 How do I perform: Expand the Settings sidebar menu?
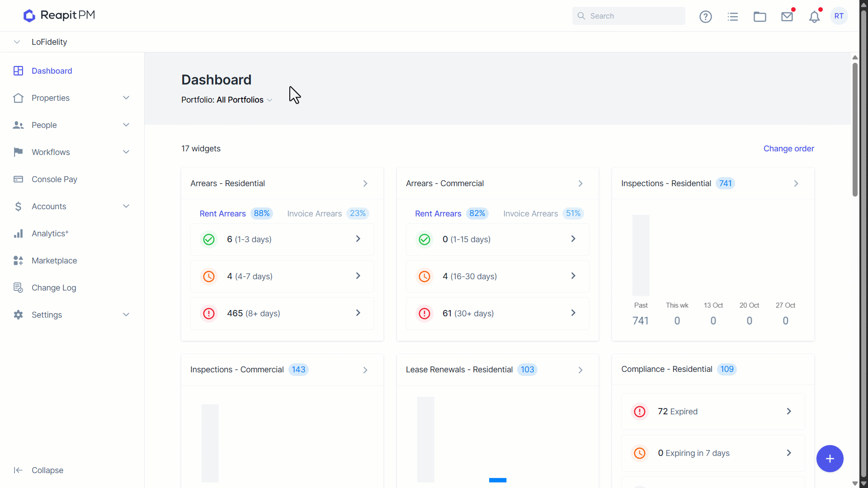(x=72, y=315)
